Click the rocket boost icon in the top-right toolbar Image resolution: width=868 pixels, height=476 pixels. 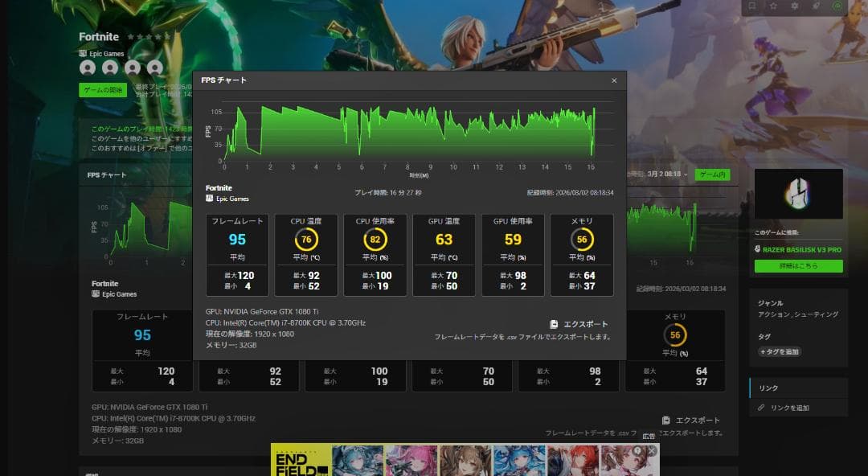(x=816, y=6)
